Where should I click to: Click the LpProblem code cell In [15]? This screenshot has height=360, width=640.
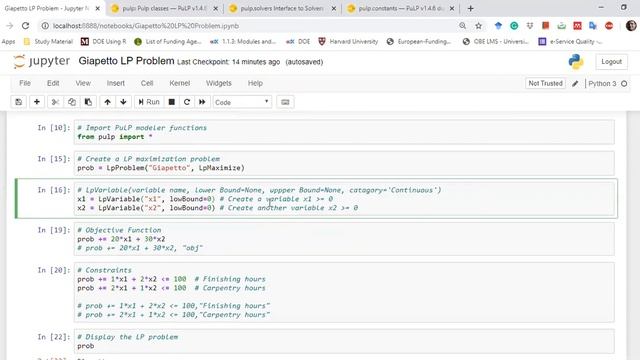(344, 163)
